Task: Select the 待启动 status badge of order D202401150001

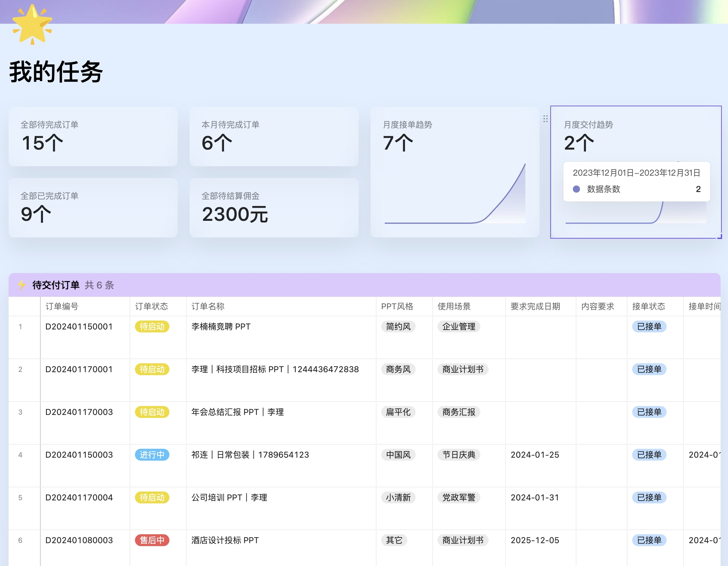Action: tap(152, 326)
